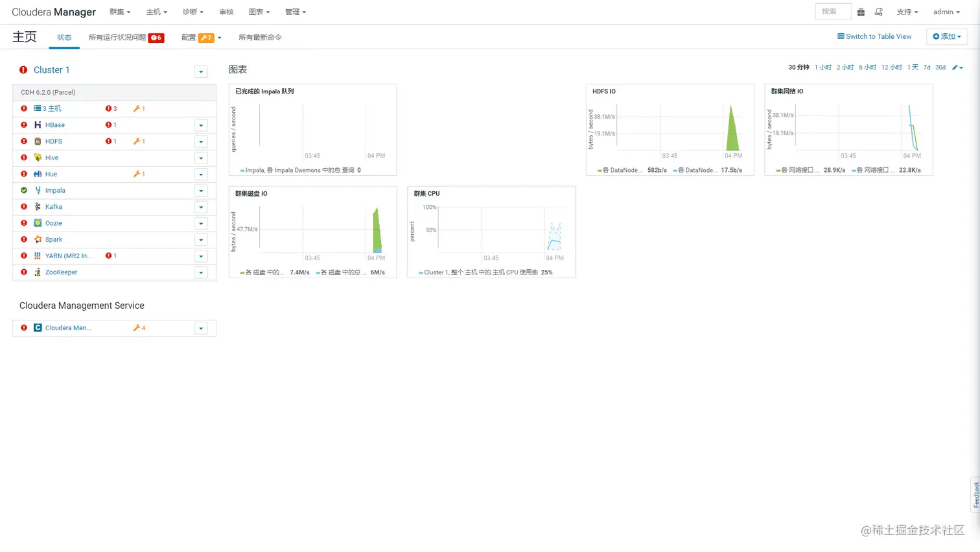The width and height of the screenshot is (980, 552).
Task: Click YARN health issue count badge
Action: click(x=111, y=256)
